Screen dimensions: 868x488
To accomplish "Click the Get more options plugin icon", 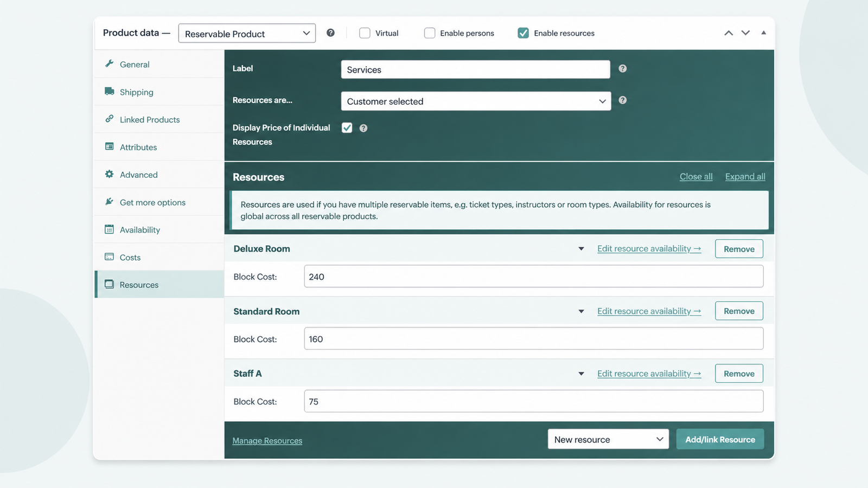I will point(109,202).
